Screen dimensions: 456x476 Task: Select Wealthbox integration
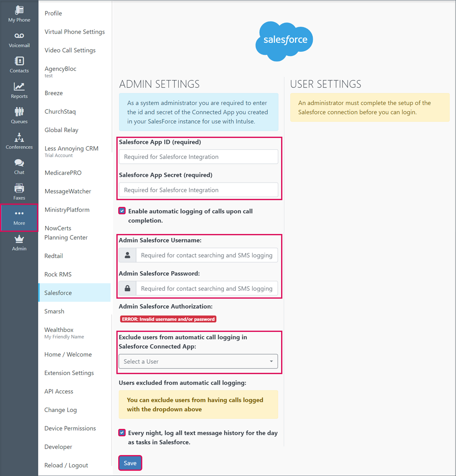coord(64,333)
